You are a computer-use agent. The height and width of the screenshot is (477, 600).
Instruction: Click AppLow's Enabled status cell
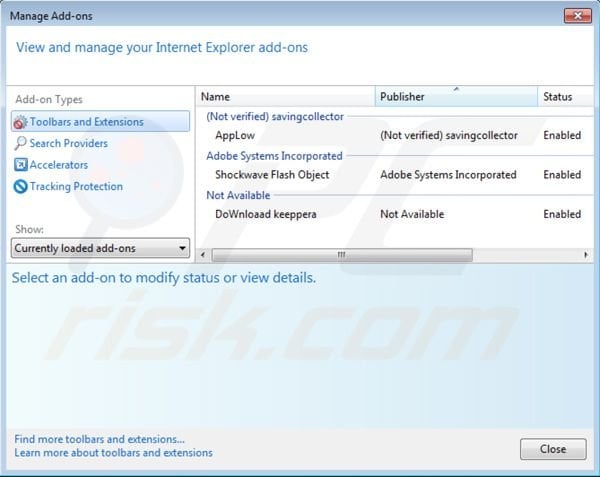562,135
